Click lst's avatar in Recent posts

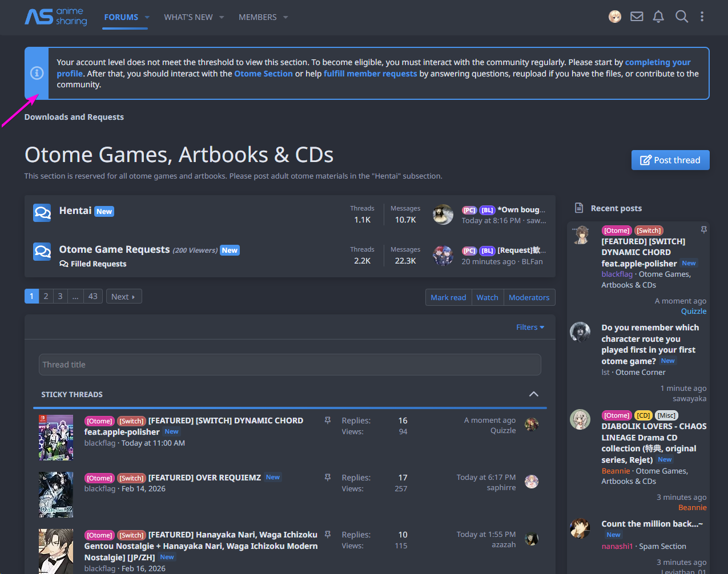581,332
